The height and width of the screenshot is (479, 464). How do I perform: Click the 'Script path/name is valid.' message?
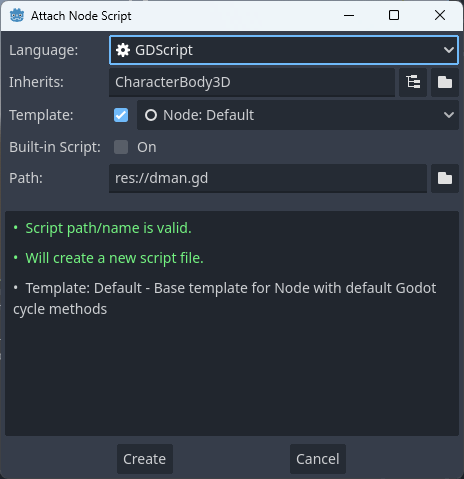coord(108,228)
